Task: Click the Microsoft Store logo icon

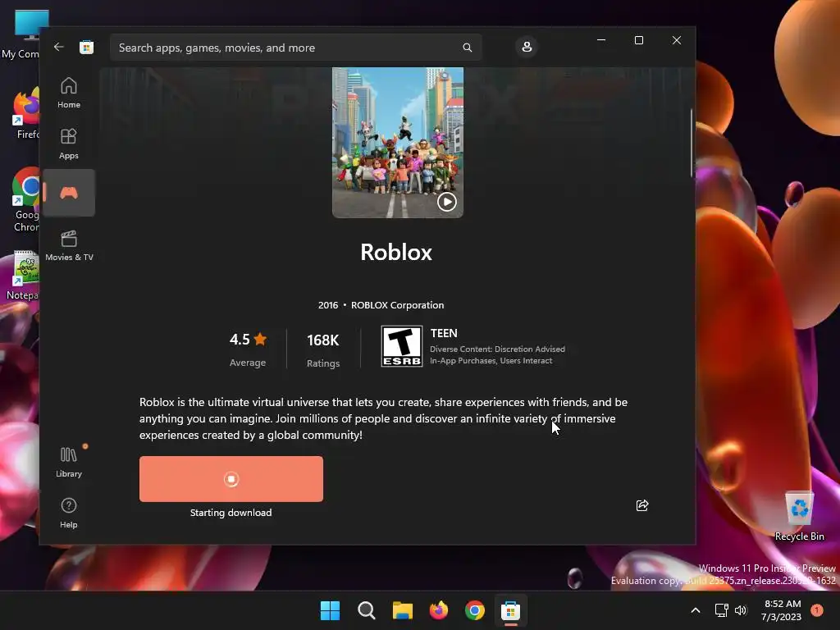Action: 87,47
